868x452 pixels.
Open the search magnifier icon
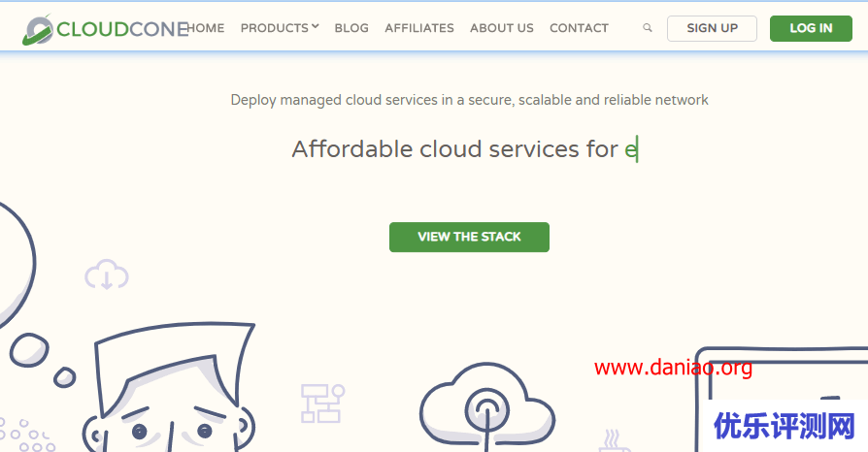pyautogui.click(x=648, y=29)
